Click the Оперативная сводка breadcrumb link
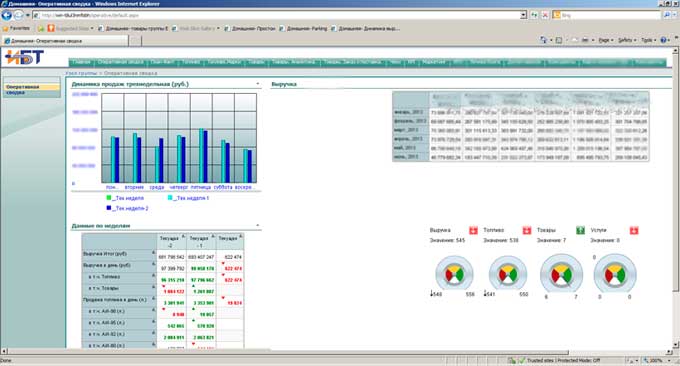This screenshot has width=680, height=366. tap(130, 73)
